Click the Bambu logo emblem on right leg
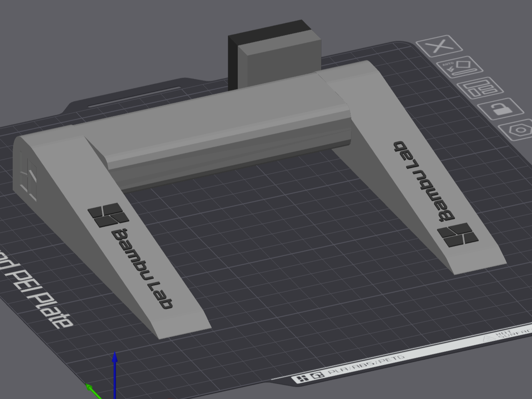This screenshot has height=399, width=532. [x=458, y=234]
